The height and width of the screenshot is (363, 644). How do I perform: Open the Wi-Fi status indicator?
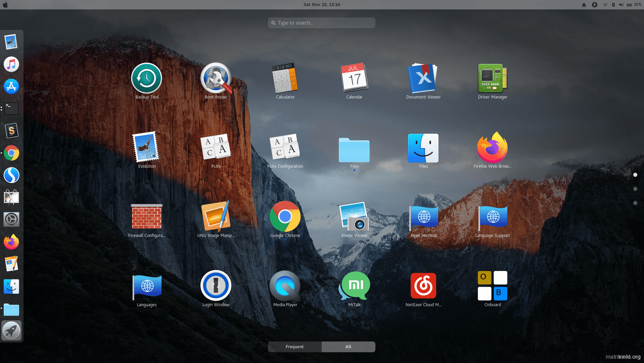[605, 5]
